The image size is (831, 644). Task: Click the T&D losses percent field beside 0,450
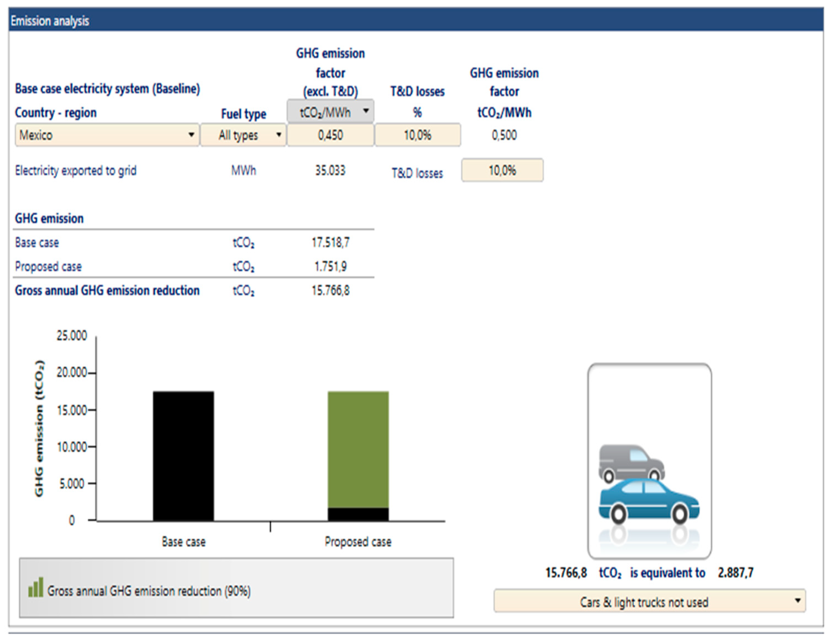pos(418,135)
